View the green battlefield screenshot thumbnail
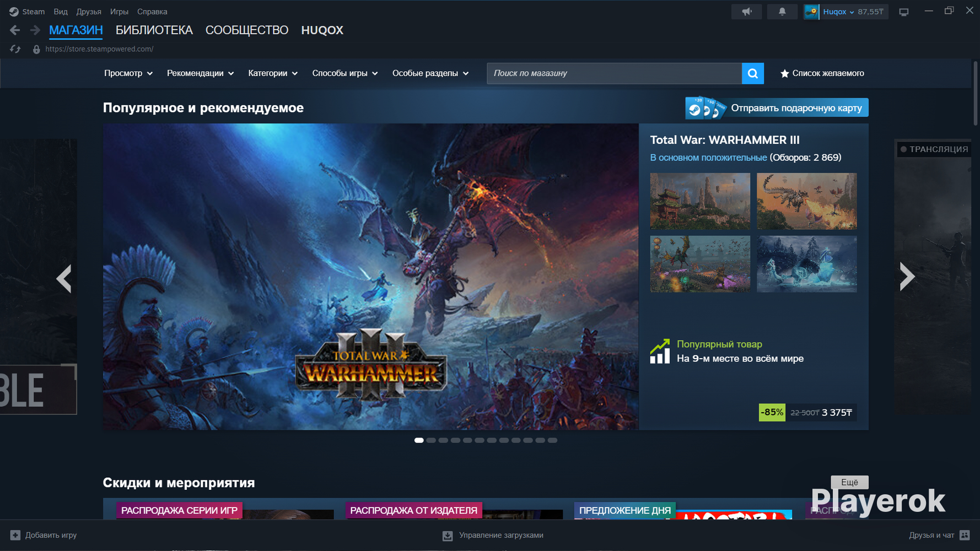Screen dimensions: 980x551 pos(700,264)
